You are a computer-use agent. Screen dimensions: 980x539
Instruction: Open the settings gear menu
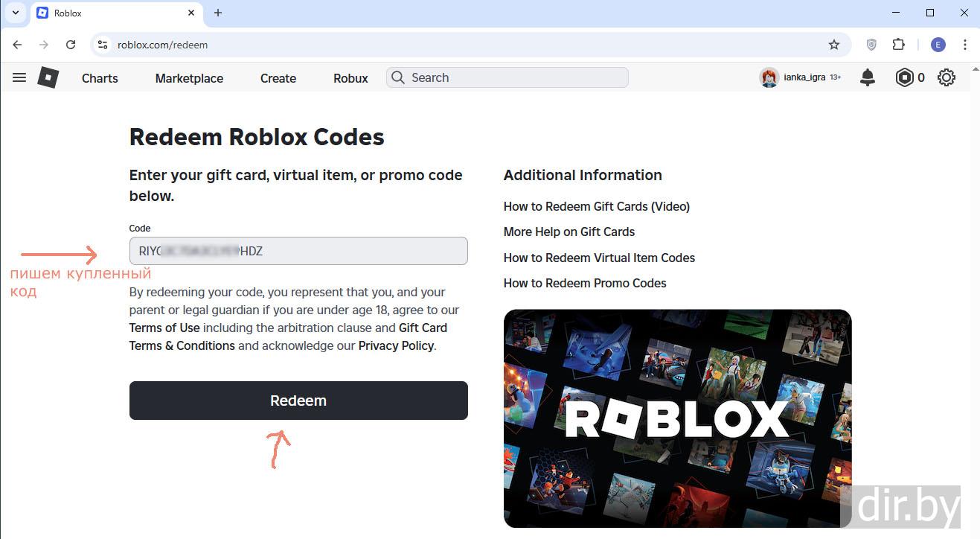947,77
